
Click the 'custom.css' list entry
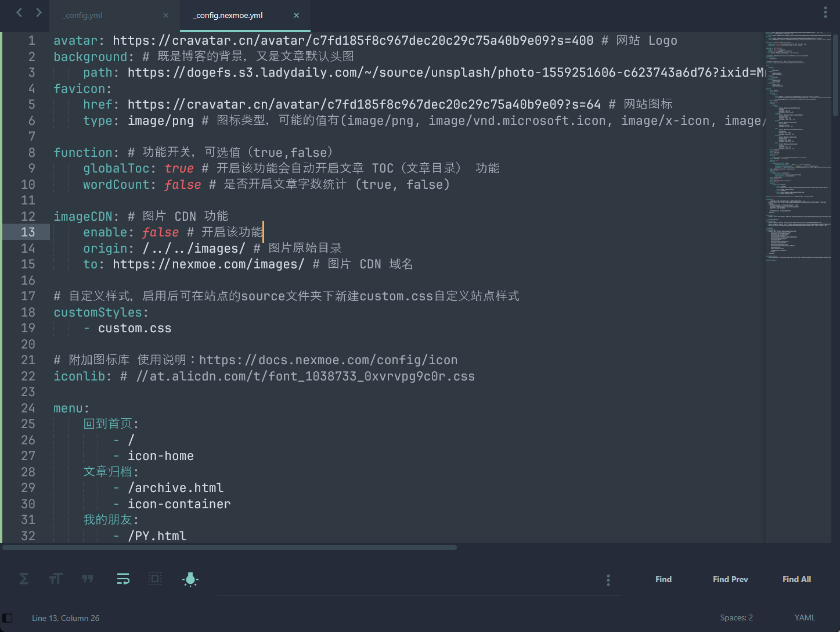(135, 329)
